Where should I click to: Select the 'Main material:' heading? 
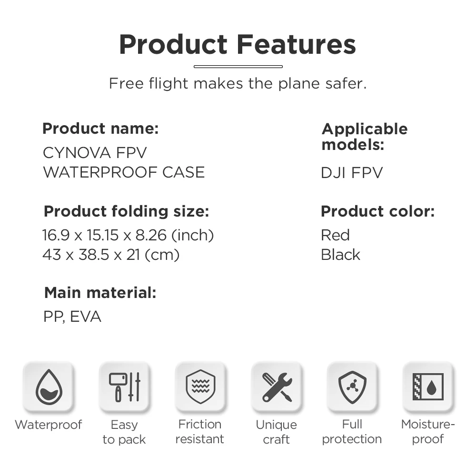[x=100, y=293]
